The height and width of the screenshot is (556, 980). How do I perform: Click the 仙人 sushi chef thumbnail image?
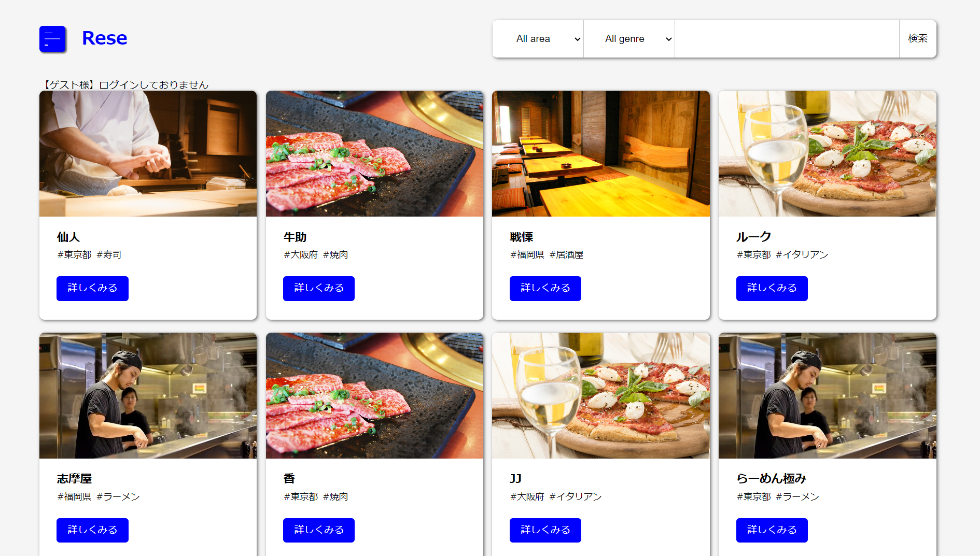click(x=147, y=153)
